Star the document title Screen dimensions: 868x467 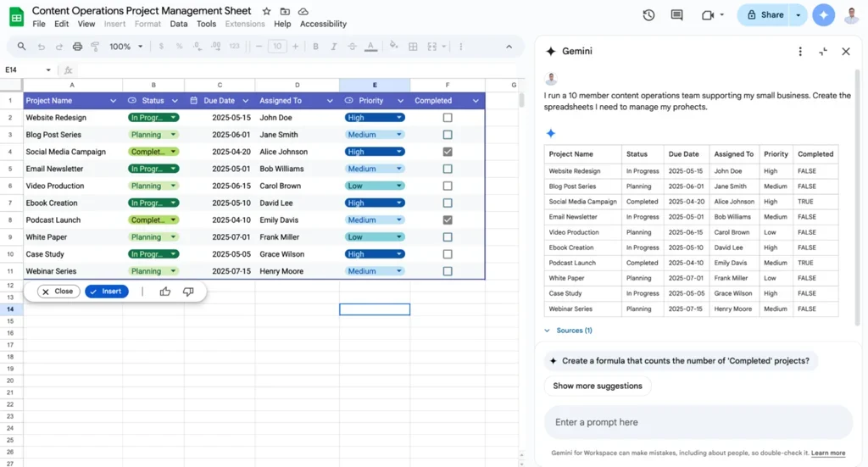[266, 11]
